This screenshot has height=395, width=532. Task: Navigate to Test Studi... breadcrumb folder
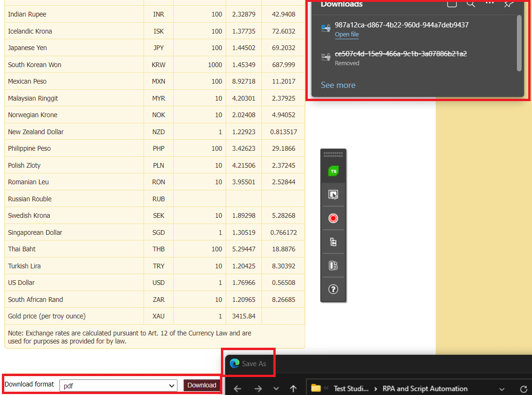(351, 388)
